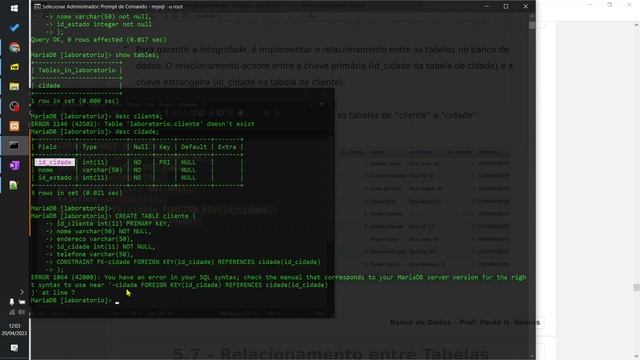Open the volume speaker tray icon
This screenshot has width=640, height=360.
coord(22,312)
